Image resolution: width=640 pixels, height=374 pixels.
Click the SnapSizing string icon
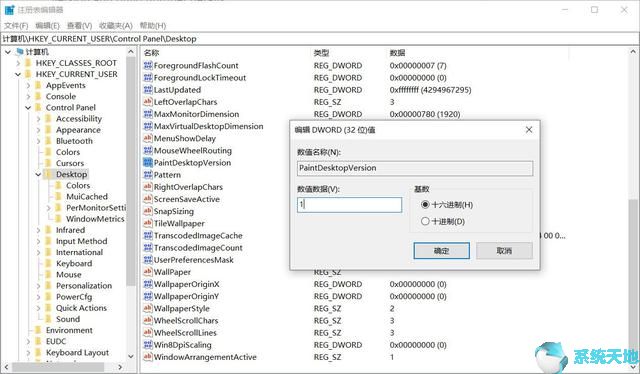tap(148, 211)
